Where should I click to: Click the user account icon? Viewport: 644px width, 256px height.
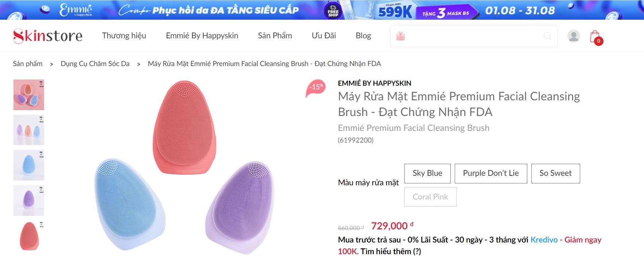pyautogui.click(x=573, y=36)
